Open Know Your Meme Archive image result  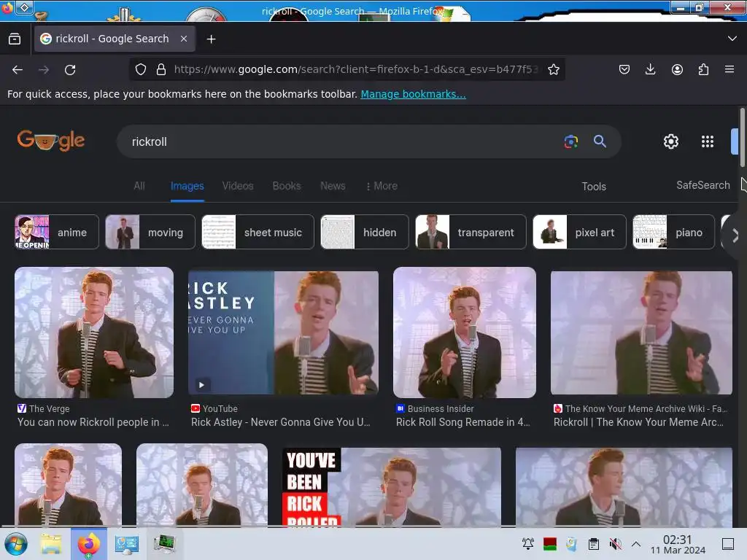(641, 332)
